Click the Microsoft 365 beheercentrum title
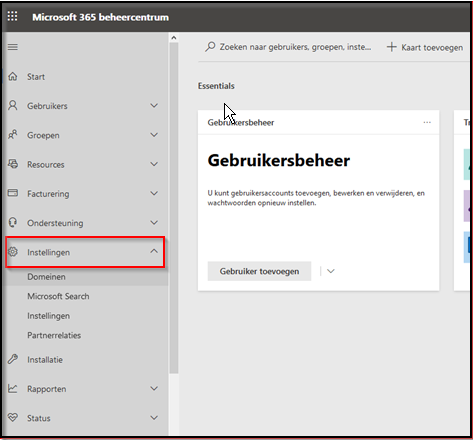This screenshot has height=440, width=473. click(100, 17)
